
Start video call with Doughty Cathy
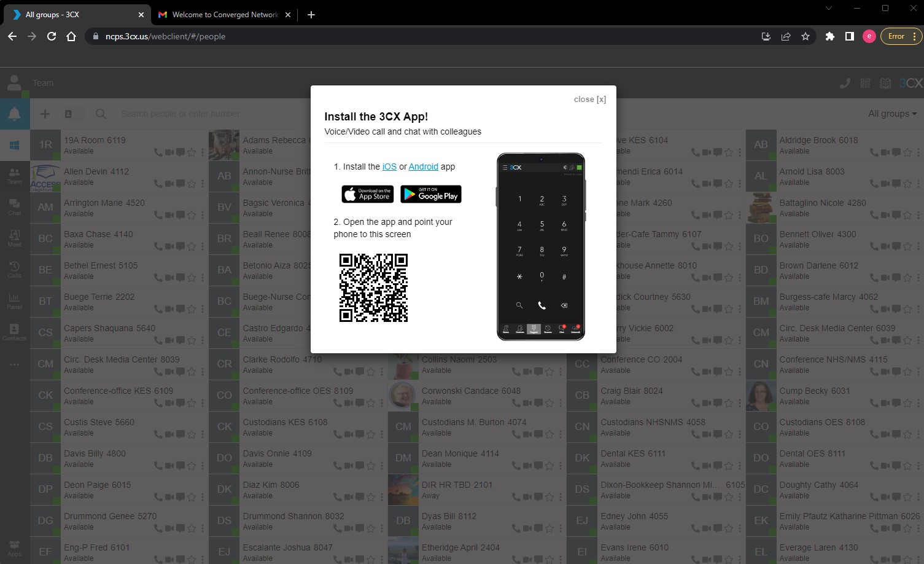pyautogui.click(x=885, y=497)
